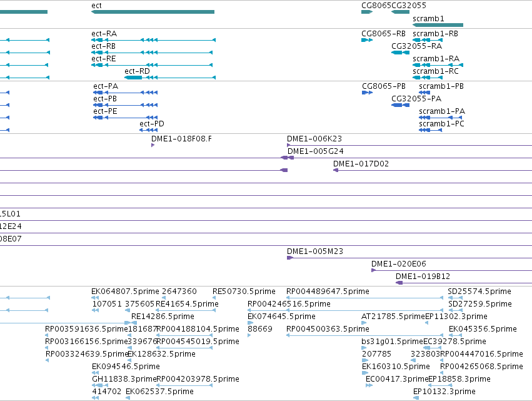The width and height of the screenshot is (532, 401).
Task: Select the RP004246516.5prime EST
Action: [x=345, y=310]
